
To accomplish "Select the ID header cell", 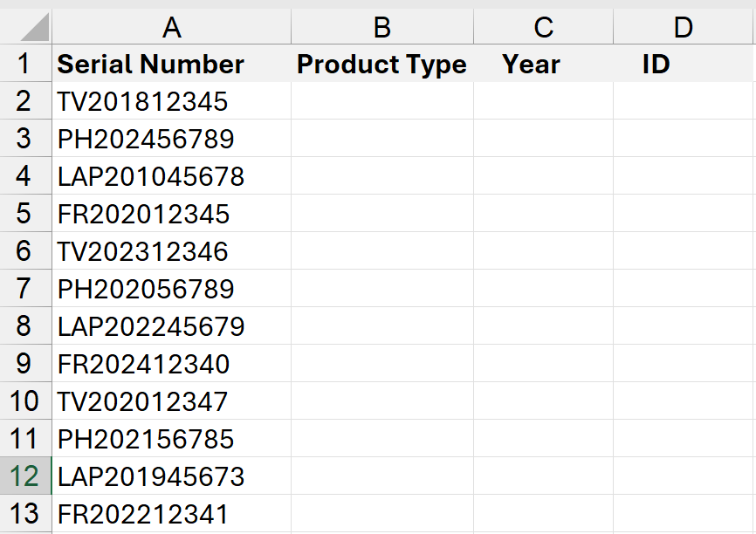I will [x=656, y=65].
